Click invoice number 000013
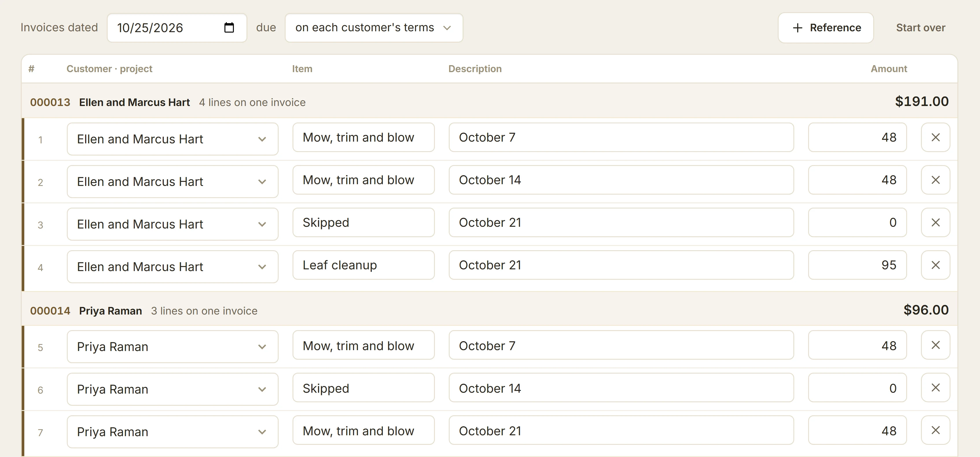This screenshot has width=980, height=457. [x=50, y=103]
